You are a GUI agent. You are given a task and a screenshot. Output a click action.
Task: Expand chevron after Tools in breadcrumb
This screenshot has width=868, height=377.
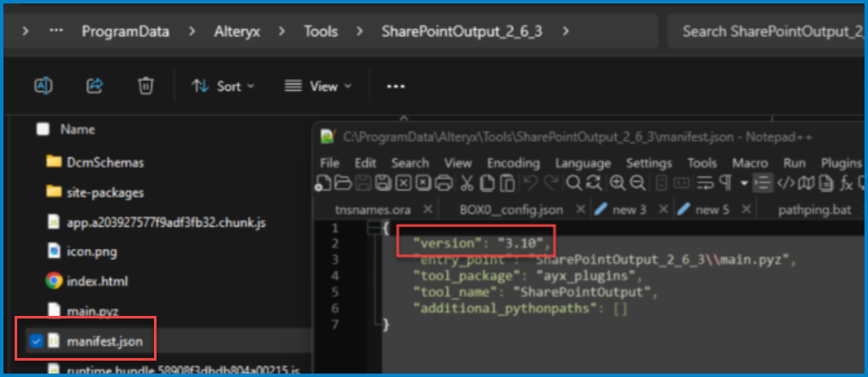360,32
